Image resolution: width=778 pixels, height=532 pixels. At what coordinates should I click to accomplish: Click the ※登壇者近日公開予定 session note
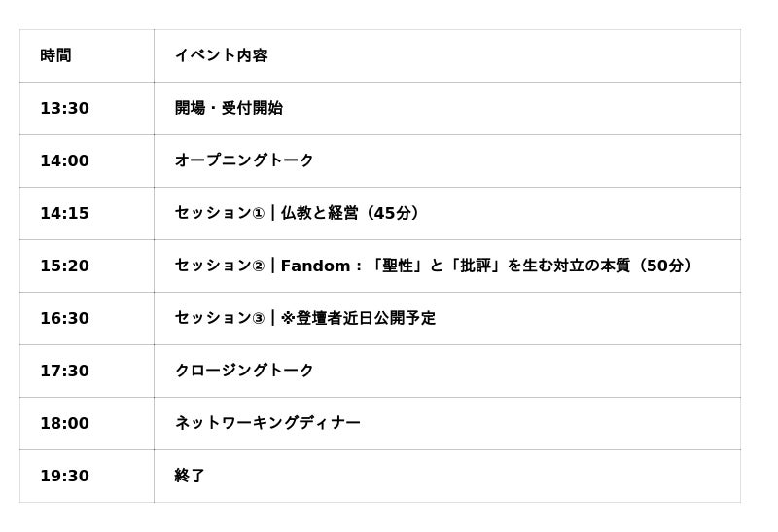pyautogui.click(x=358, y=318)
